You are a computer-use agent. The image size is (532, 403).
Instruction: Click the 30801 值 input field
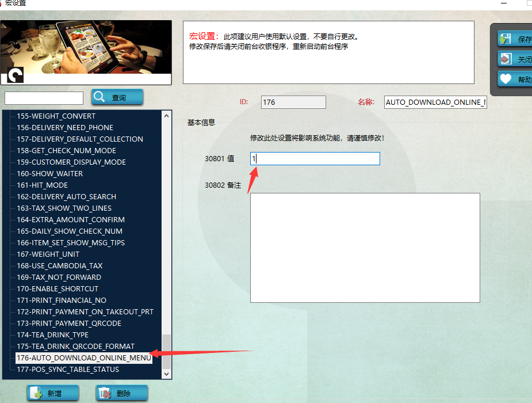(x=315, y=158)
